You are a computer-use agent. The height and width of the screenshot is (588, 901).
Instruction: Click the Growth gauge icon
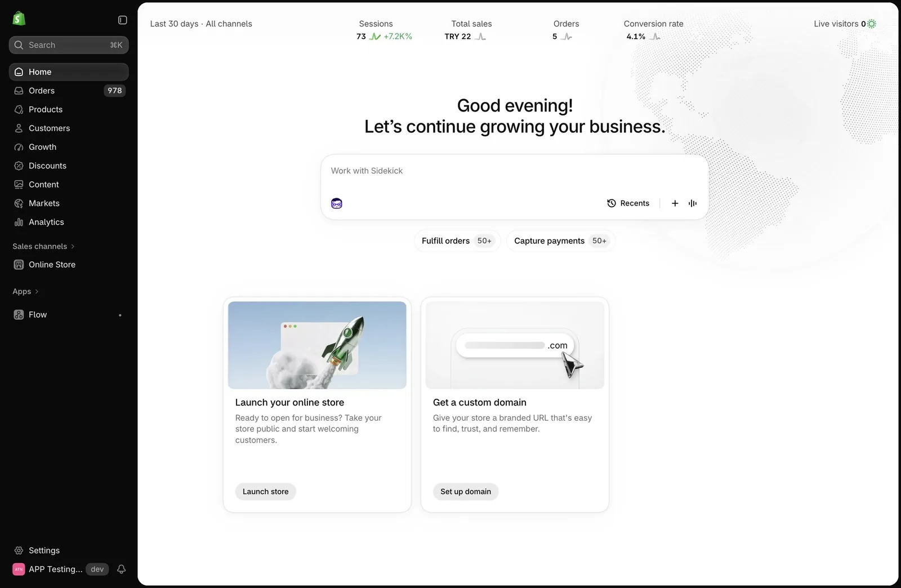coord(19,147)
